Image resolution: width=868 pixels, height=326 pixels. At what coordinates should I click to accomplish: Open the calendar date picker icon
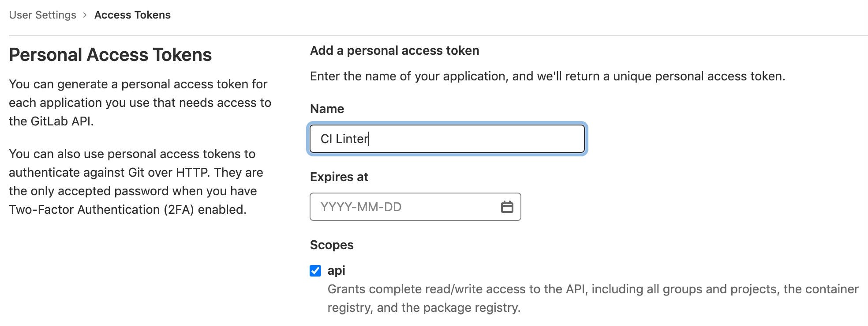tap(507, 207)
